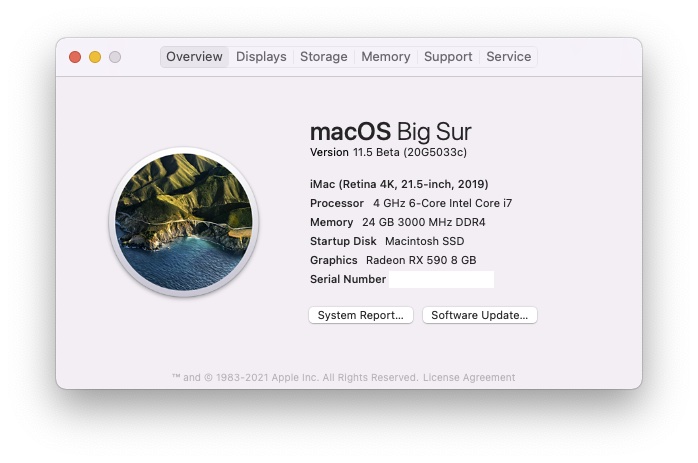
Task: Click the 24 GB 3000 MHz DDR4 value
Action: pos(423,222)
